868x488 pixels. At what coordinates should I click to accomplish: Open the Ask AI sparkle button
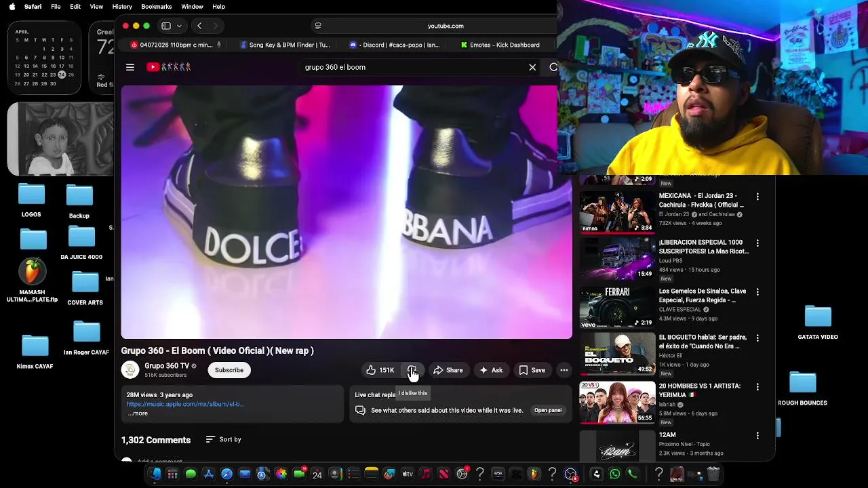click(491, 370)
